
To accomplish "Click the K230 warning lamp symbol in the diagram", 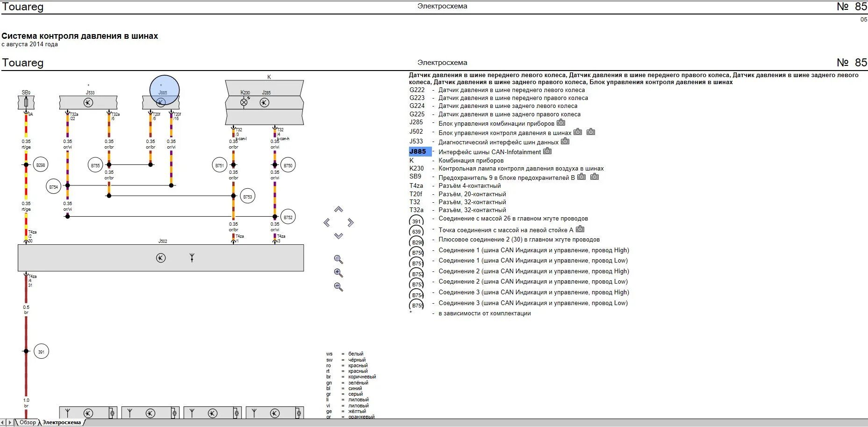I will click(244, 102).
